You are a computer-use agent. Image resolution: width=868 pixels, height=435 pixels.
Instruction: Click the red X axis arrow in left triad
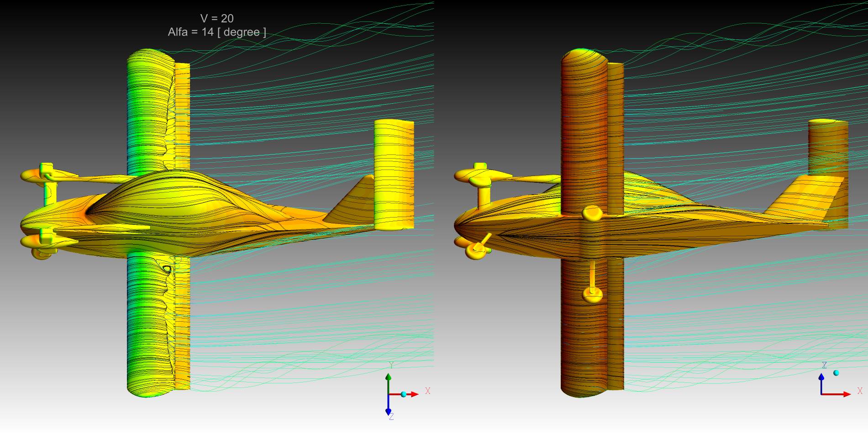tap(413, 394)
